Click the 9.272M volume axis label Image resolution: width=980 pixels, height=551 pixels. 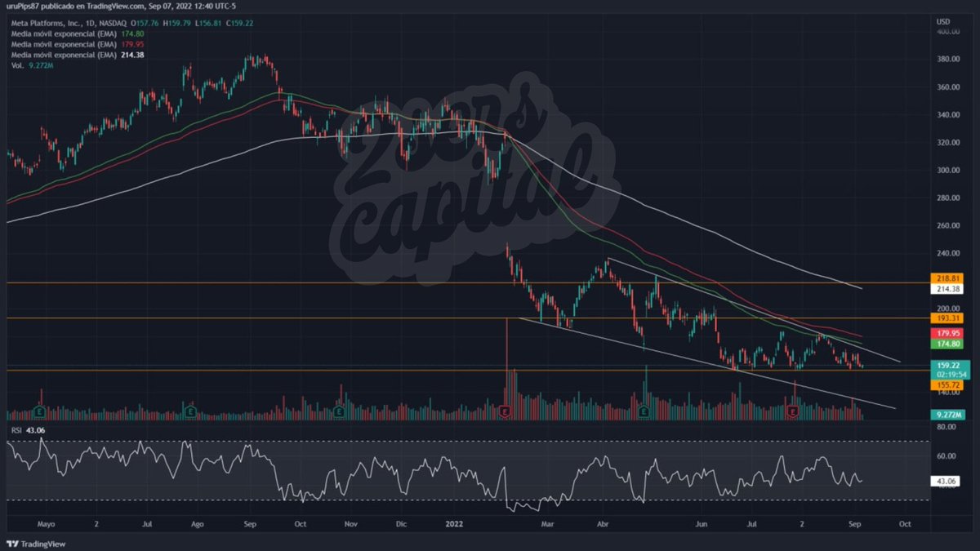pos(947,415)
